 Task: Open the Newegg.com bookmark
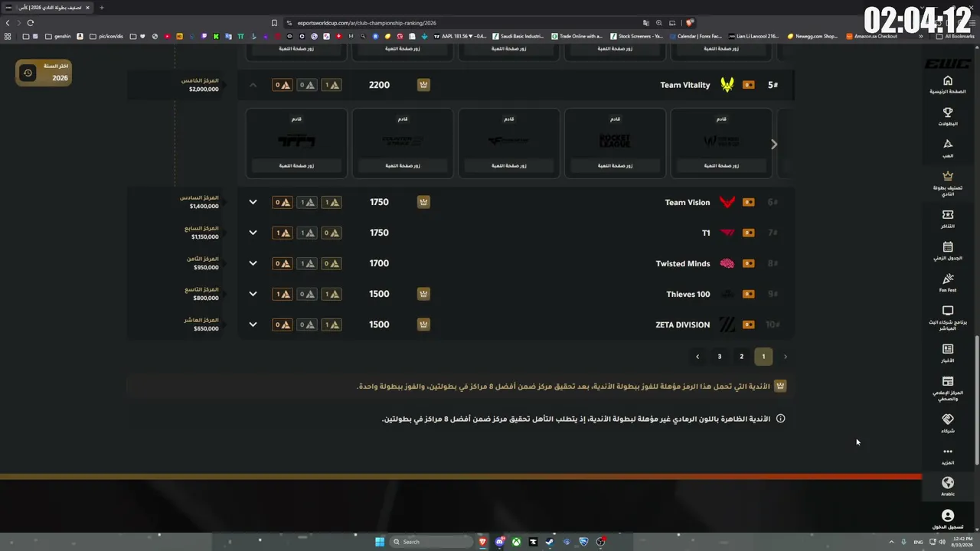[x=812, y=36]
